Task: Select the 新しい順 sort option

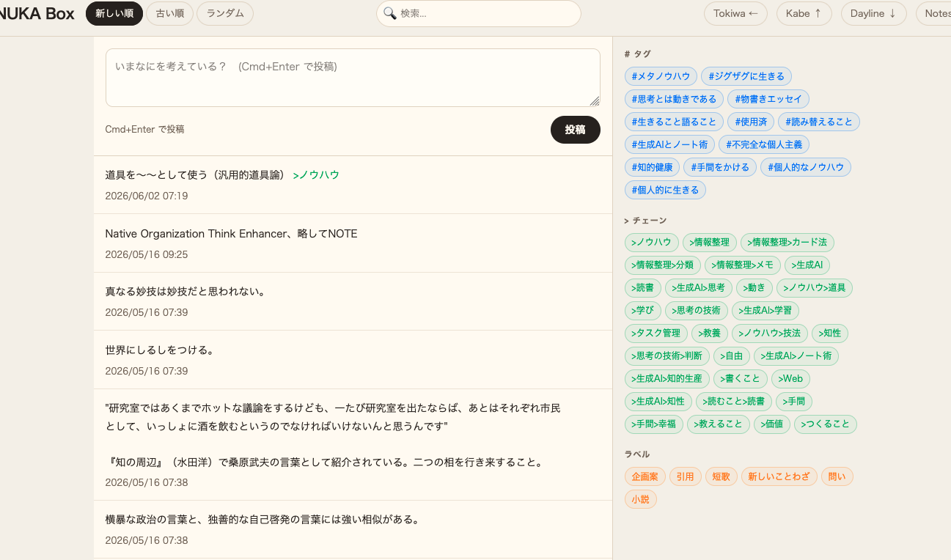Action: click(114, 13)
